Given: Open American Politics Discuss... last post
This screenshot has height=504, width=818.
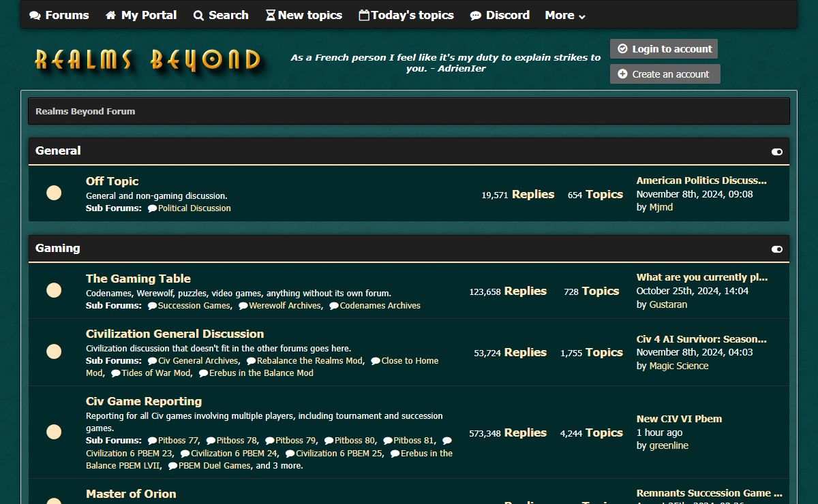Looking at the screenshot, I should (x=701, y=180).
